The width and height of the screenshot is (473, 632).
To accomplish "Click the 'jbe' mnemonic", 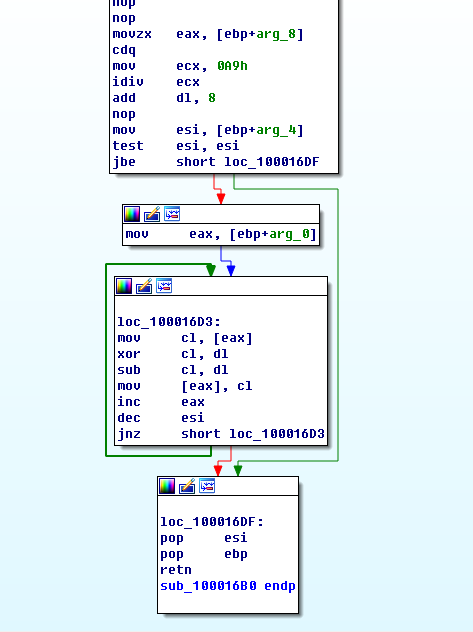I will pos(124,162).
